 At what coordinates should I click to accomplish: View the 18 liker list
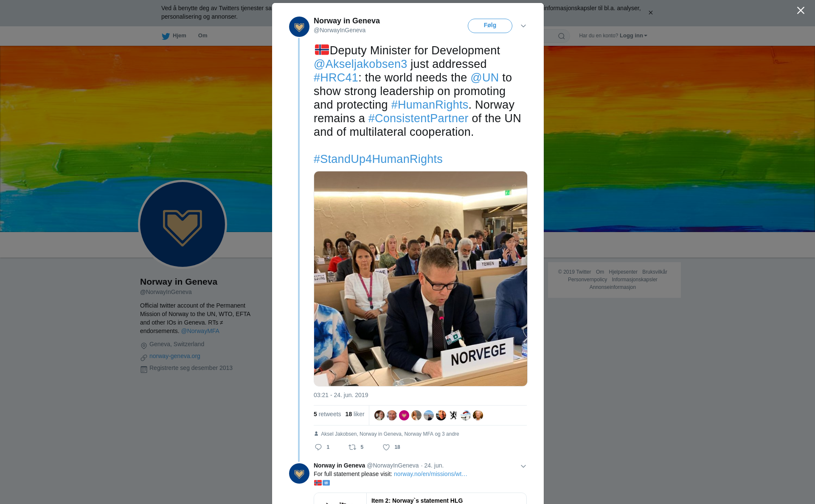pyautogui.click(x=355, y=414)
